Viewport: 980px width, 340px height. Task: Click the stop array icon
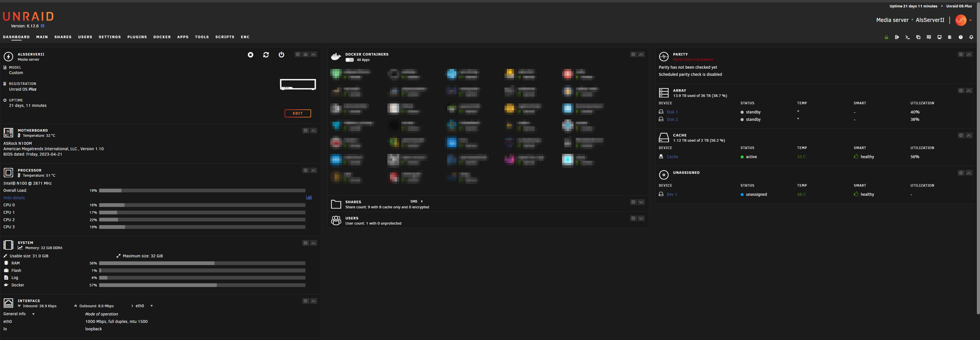pyautogui.click(x=251, y=54)
